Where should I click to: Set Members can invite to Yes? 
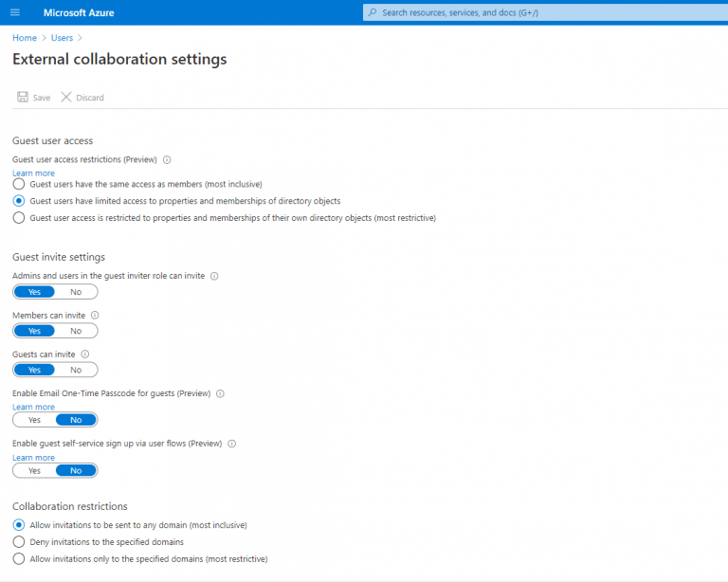(34, 331)
